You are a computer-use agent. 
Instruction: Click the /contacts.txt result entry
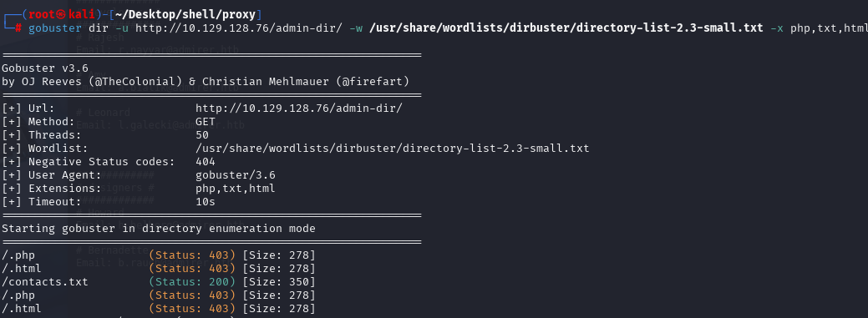click(x=45, y=282)
